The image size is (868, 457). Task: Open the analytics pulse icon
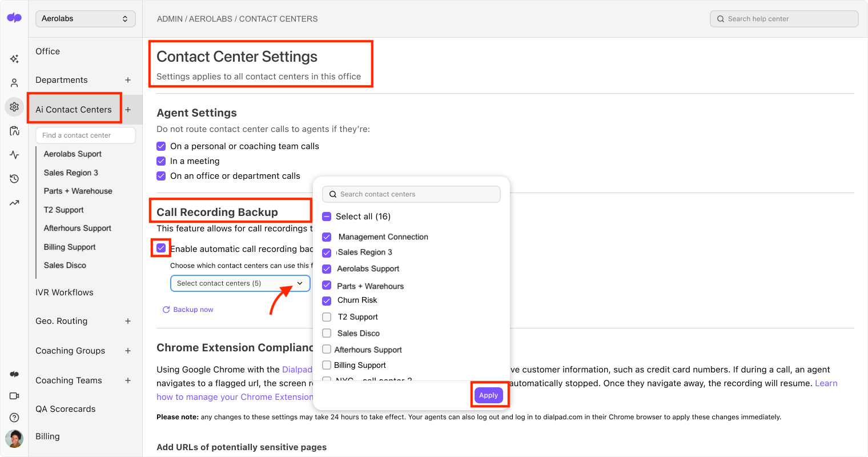pos(14,155)
